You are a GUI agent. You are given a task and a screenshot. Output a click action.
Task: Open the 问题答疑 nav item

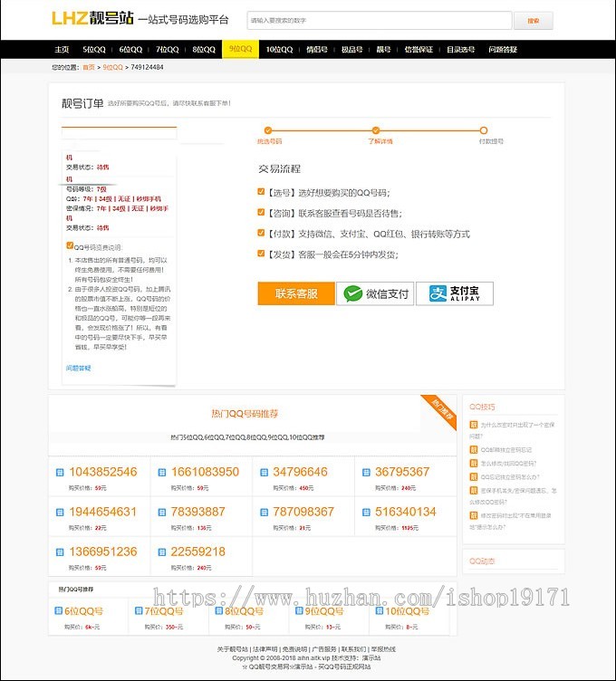(503, 50)
